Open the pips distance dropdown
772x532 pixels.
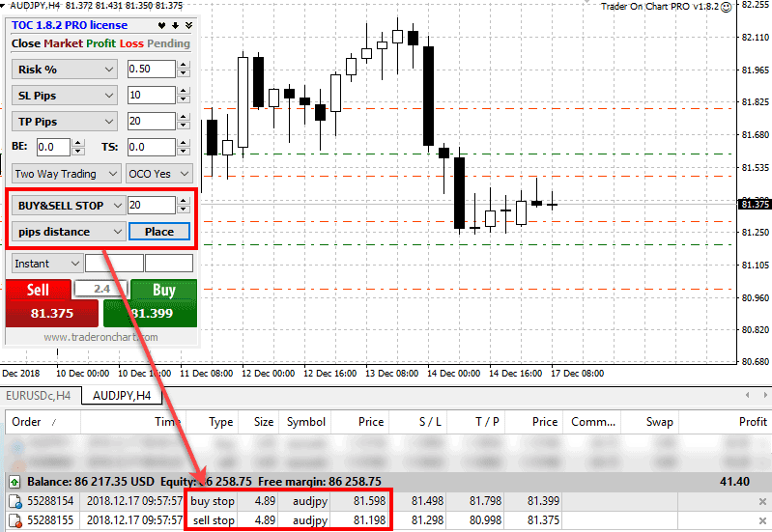click(x=68, y=232)
